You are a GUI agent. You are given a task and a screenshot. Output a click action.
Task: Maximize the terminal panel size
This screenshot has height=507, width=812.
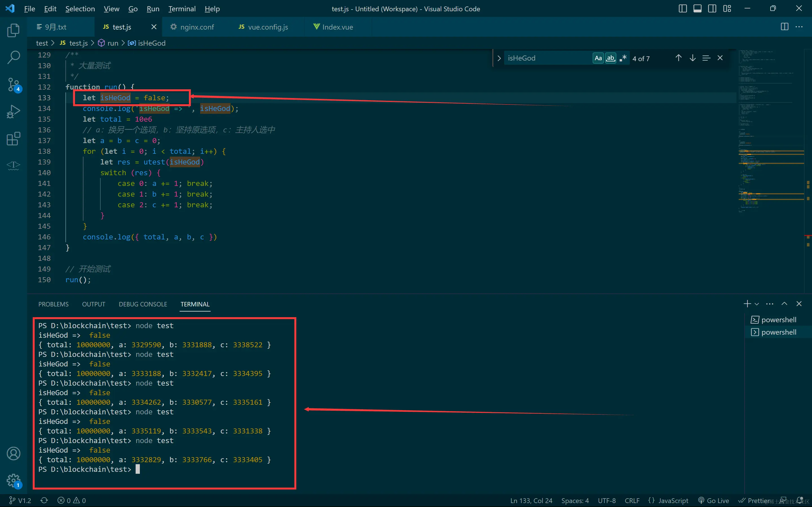point(784,304)
